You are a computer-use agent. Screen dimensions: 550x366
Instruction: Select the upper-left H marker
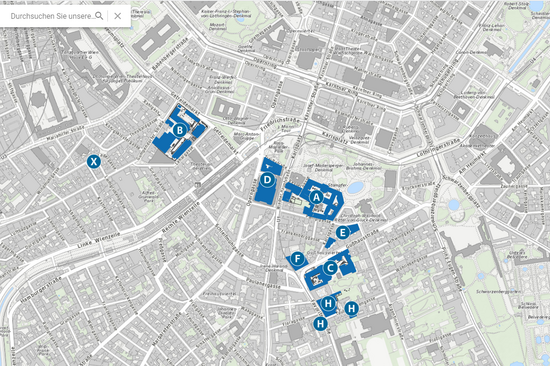point(328,303)
